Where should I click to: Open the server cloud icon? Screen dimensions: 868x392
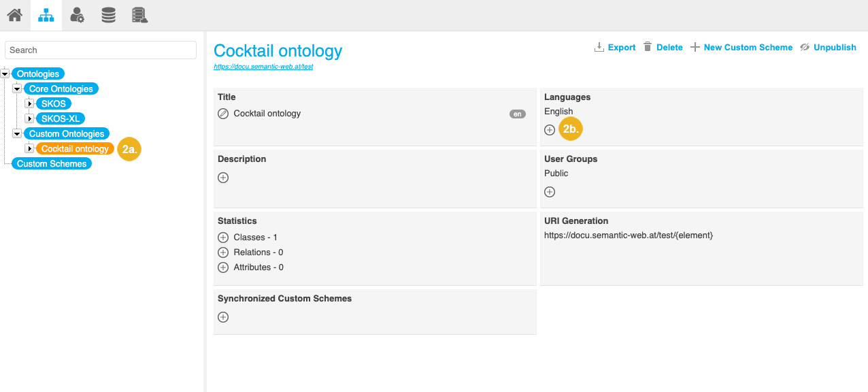pyautogui.click(x=139, y=15)
